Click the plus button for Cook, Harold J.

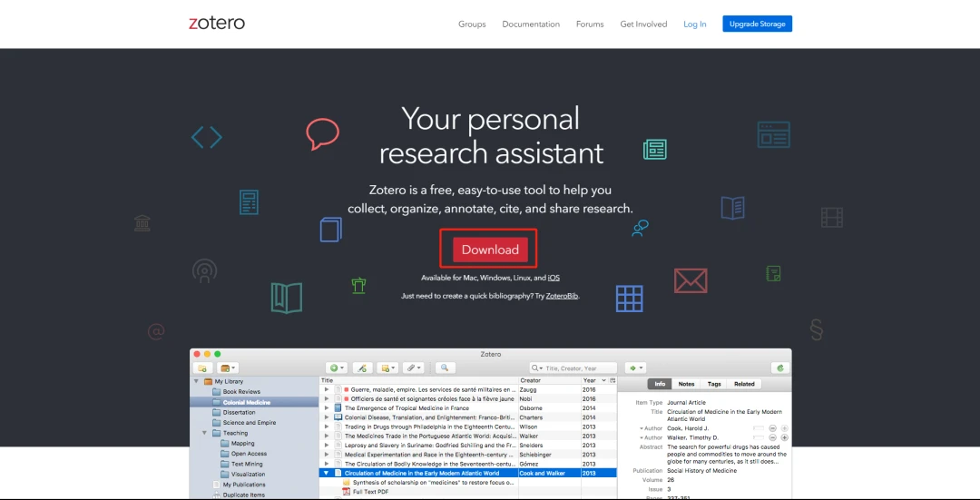[x=784, y=428]
